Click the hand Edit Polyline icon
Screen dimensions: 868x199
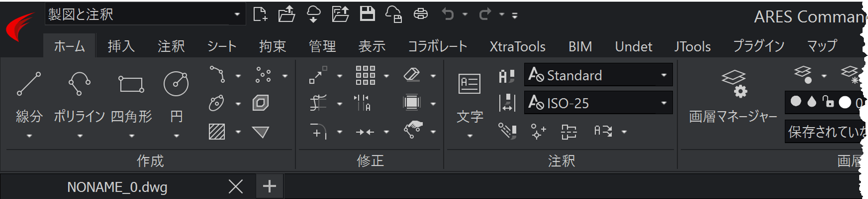coord(413,130)
